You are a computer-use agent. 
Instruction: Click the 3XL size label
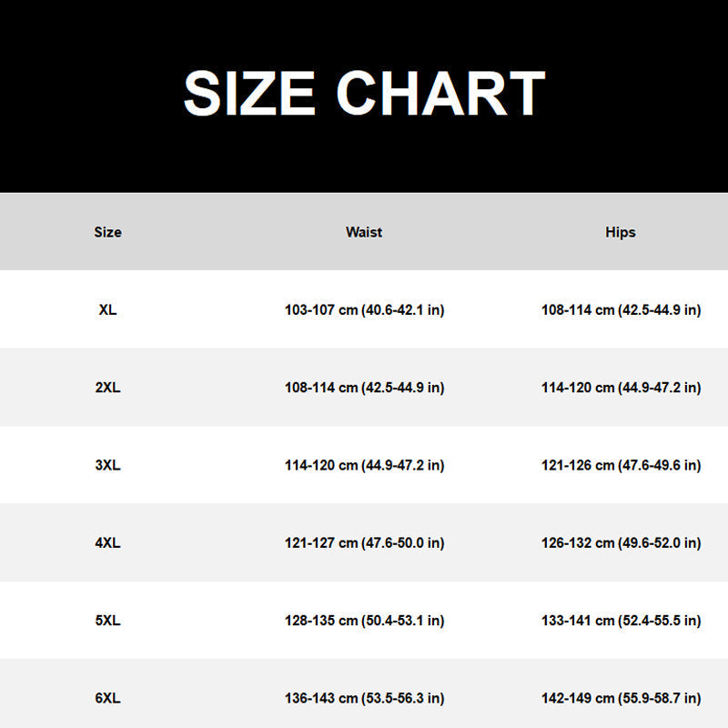107,465
